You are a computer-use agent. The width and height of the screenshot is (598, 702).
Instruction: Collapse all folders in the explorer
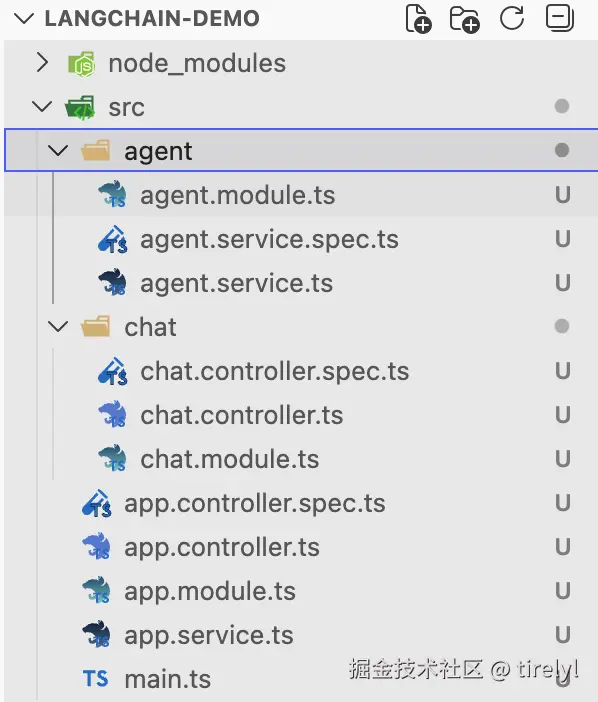point(560,18)
